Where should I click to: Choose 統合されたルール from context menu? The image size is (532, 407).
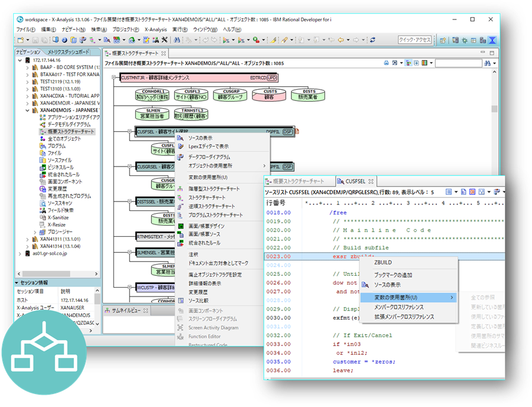(x=205, y=243)
